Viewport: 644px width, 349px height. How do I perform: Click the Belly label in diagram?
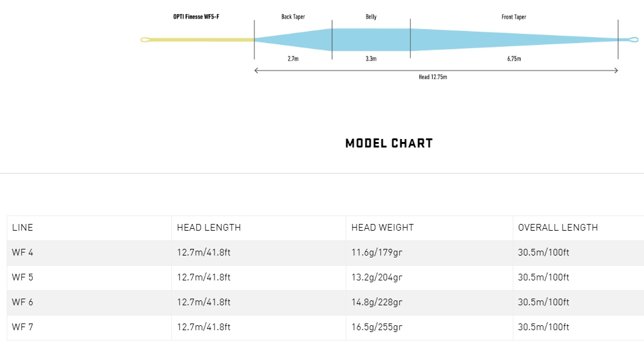(371, 17)
